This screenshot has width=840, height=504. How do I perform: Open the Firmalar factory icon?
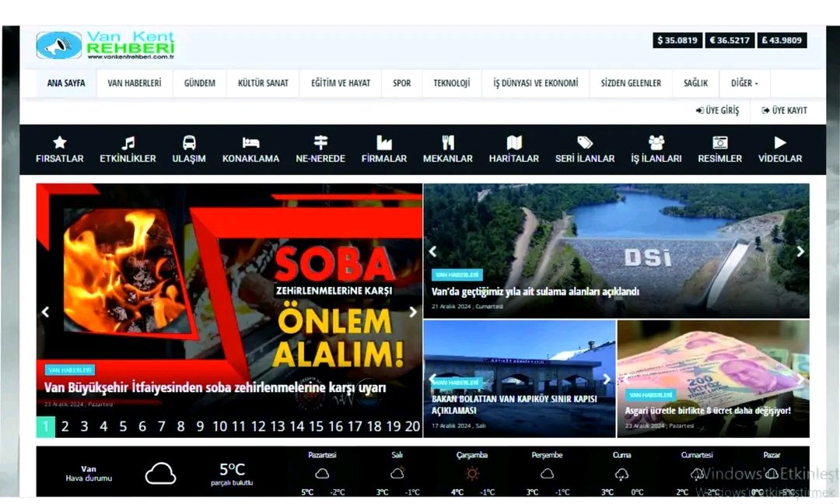(x=384, y=142)
